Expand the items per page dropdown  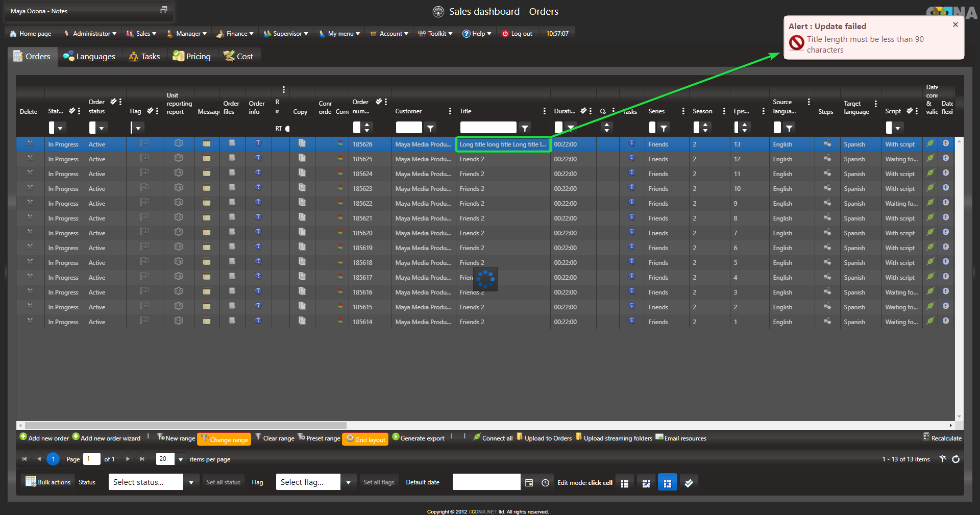pos(180,459)
